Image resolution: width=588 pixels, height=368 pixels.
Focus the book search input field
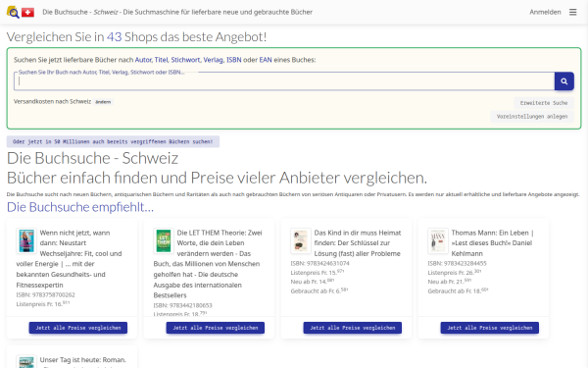(x=284, y=81)
